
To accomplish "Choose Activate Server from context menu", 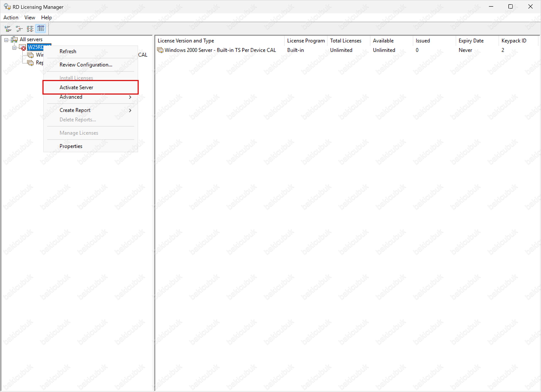I will pos(76,87).
